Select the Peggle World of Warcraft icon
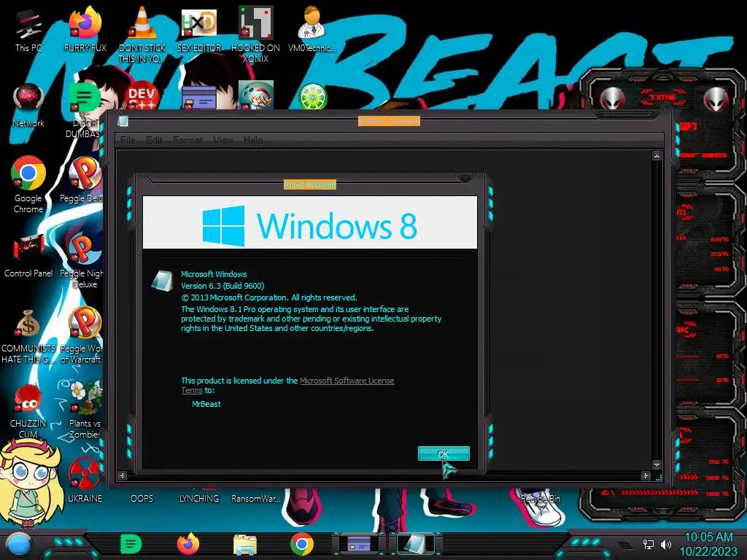The width and height of the screenshot is (747, 560). pyautogui.click(x=83, y=335)
